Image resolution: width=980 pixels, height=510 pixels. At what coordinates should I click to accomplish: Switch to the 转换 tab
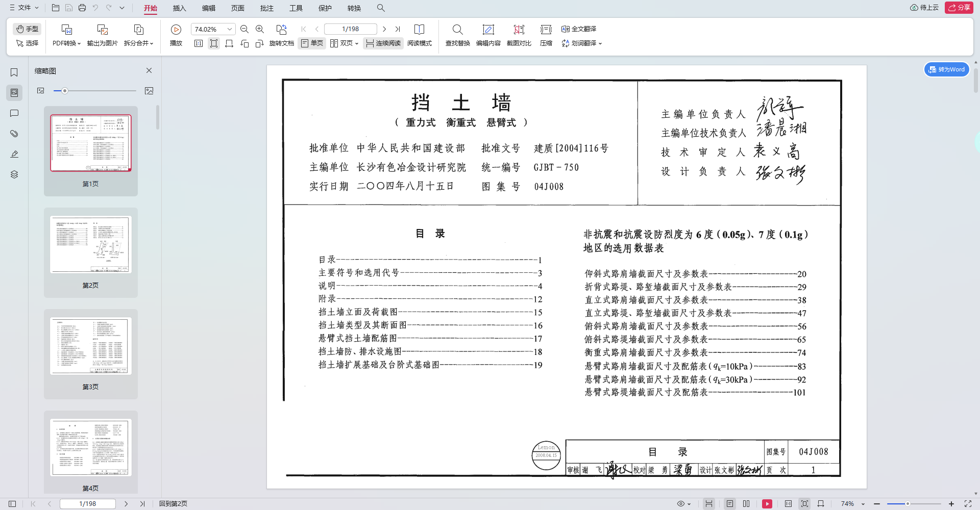[x=354, y=8]
